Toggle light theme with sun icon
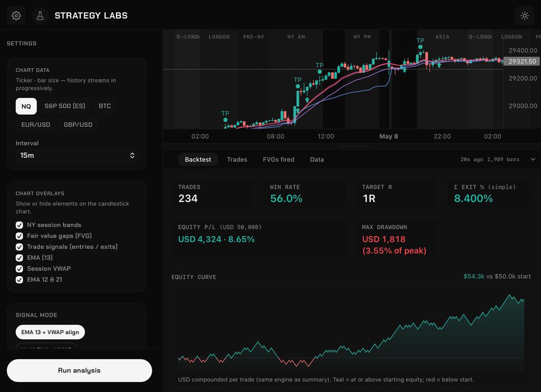541x392 pixels. pos(525,16)
